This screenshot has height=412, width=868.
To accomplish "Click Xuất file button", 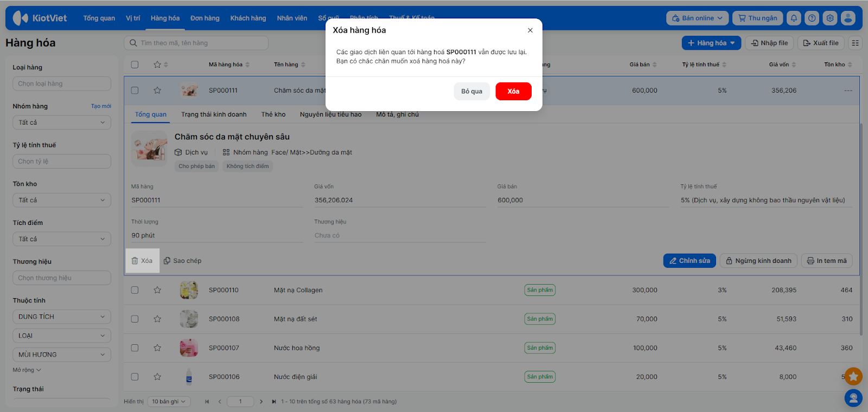I will tap(821, 43).
